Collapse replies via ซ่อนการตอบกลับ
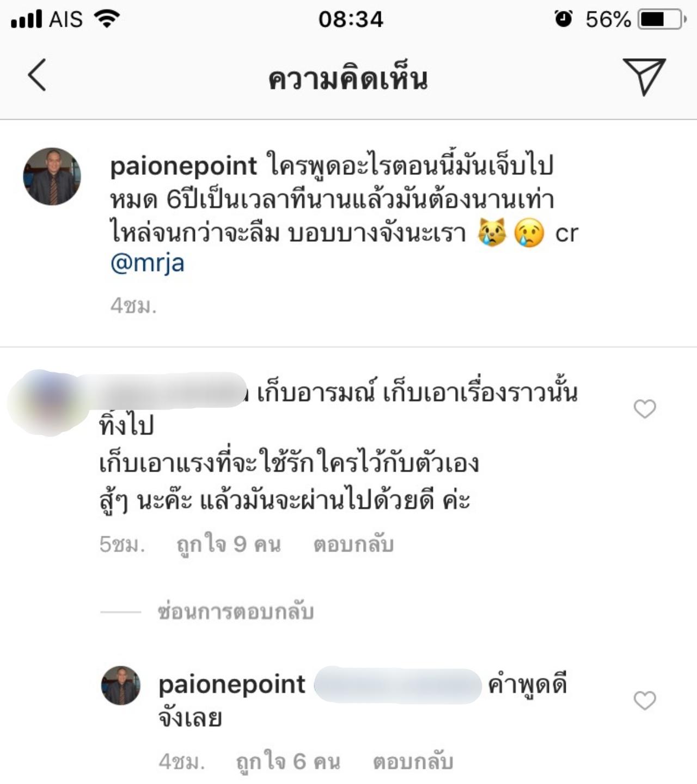The image size is (697, 784). pos(235,612)
